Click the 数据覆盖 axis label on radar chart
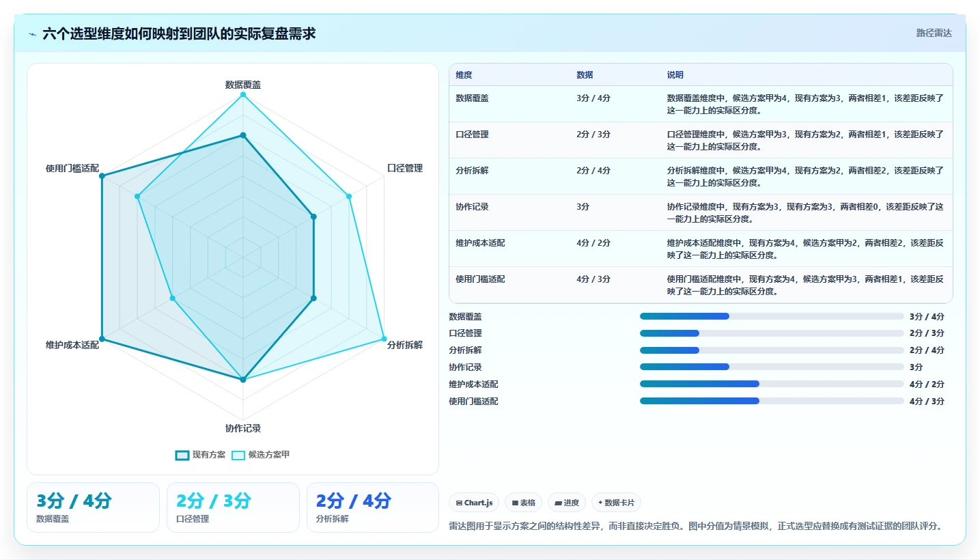Viewport: 980px width, 560px height. tap(243, 85)
